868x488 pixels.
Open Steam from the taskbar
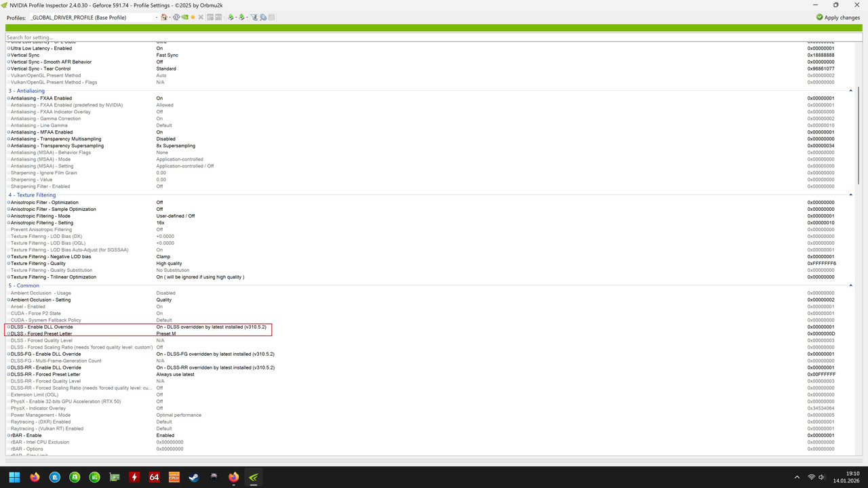[x=194, y=477]
